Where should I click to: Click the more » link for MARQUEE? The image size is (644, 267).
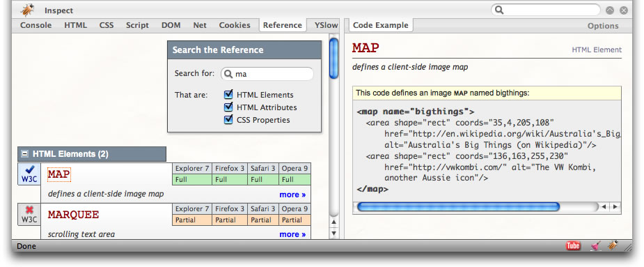pyautogui.click(x=292, y=234)
